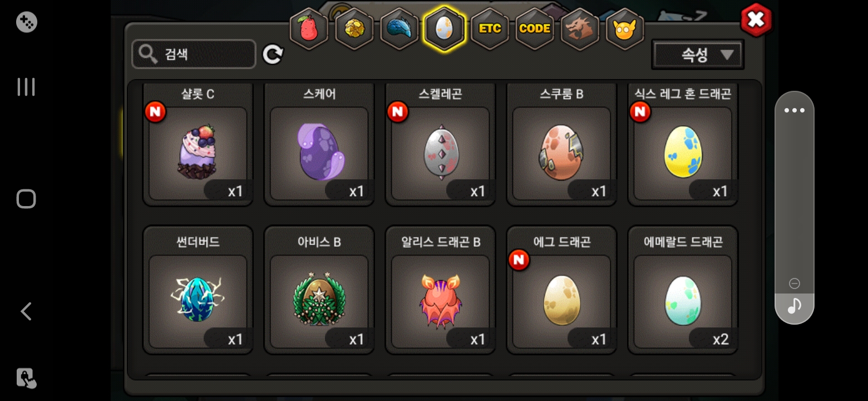Choose the purple 스케어 egg
Image resolution: width=868 pixels, height=401 pixels.
[x=319, y=145]
